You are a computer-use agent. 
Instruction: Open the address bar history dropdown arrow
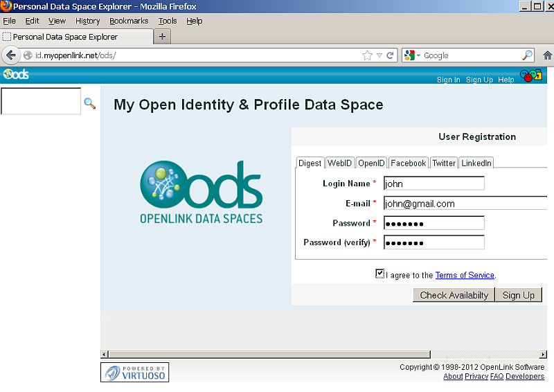[379, 55]
